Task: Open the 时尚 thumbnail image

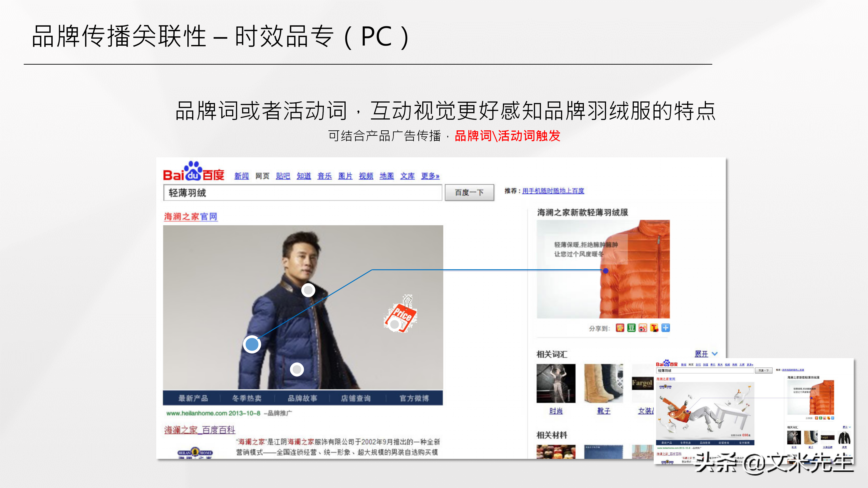Action: point(556,383)
